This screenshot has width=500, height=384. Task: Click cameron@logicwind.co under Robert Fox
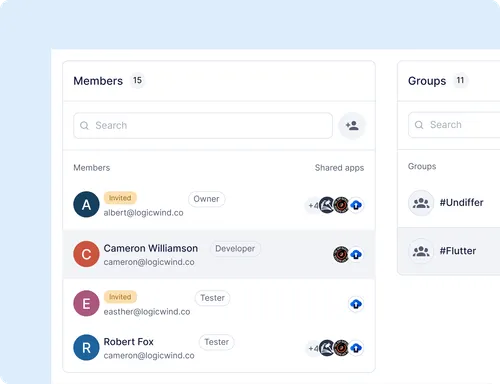[149, 356]
